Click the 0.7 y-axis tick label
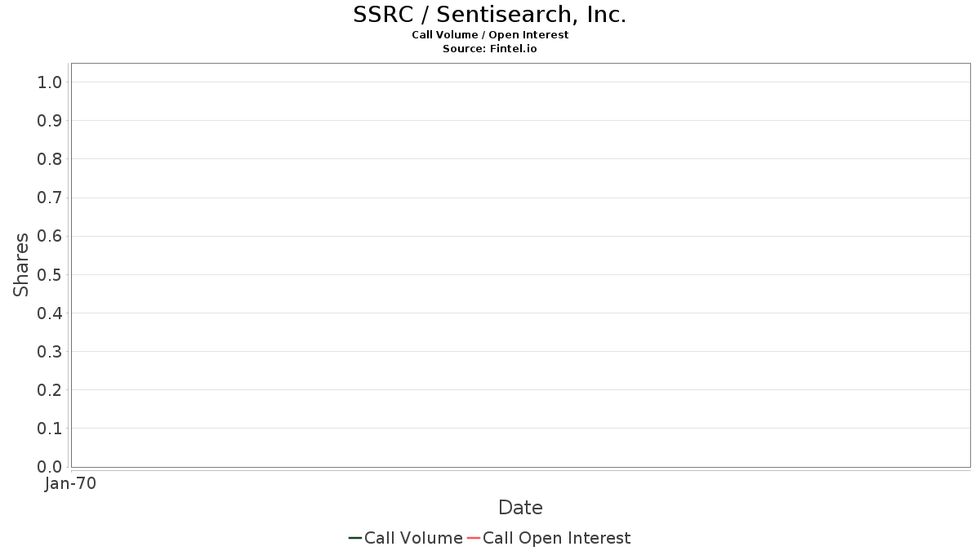 (x=50, y=198)
